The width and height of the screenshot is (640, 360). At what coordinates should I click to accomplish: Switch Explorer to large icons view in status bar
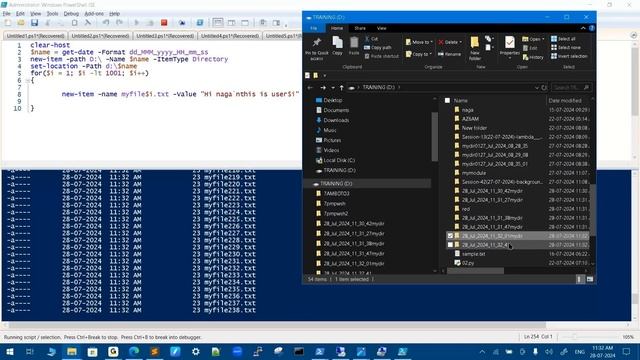(x=590, y=279)
